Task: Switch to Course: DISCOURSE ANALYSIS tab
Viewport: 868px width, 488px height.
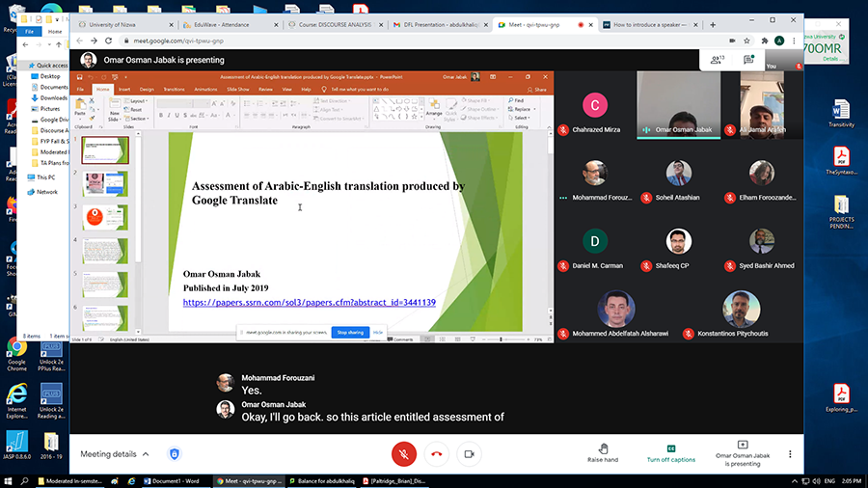Action: click(335, 25)
